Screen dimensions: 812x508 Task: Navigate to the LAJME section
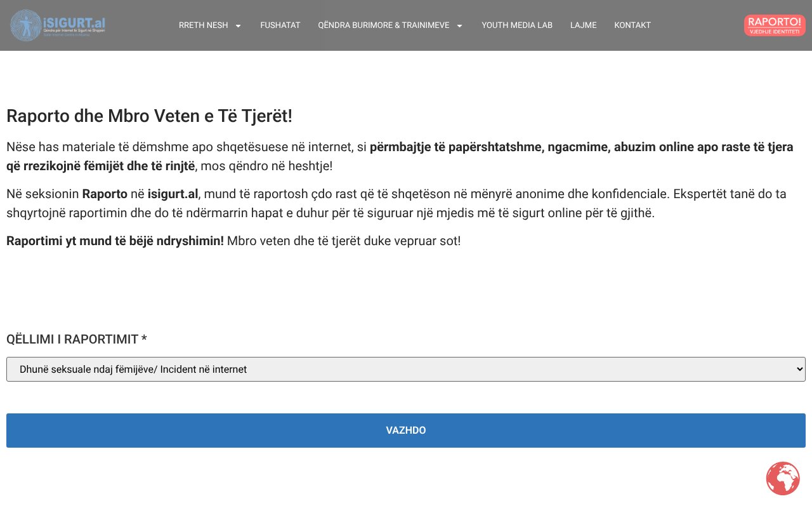tap(583, 25)
